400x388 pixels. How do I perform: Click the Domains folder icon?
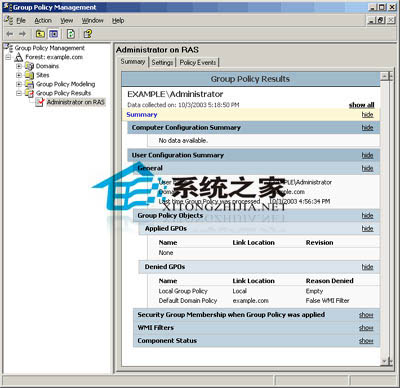click(29, 66)
